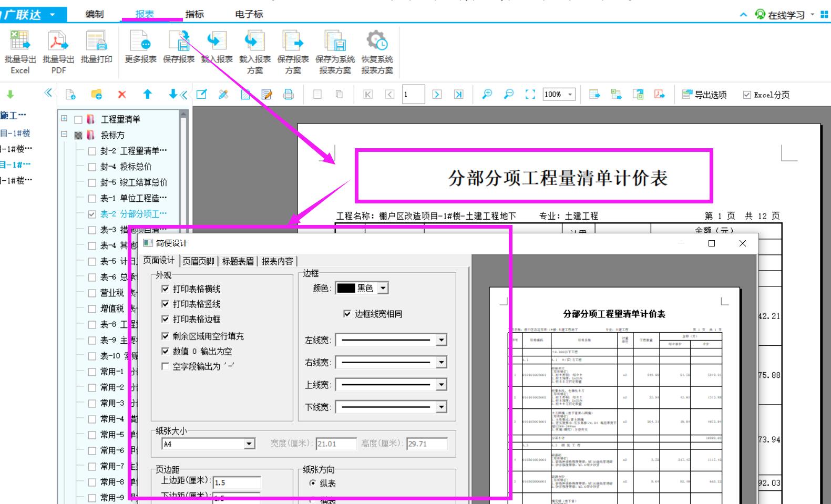831x504 pixels.
Task: Open 批量打印 batch print
Action: (96, 47)
